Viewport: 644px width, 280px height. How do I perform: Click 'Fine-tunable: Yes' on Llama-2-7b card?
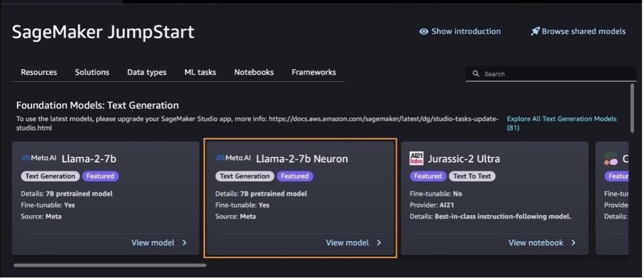tap(48, 204)
